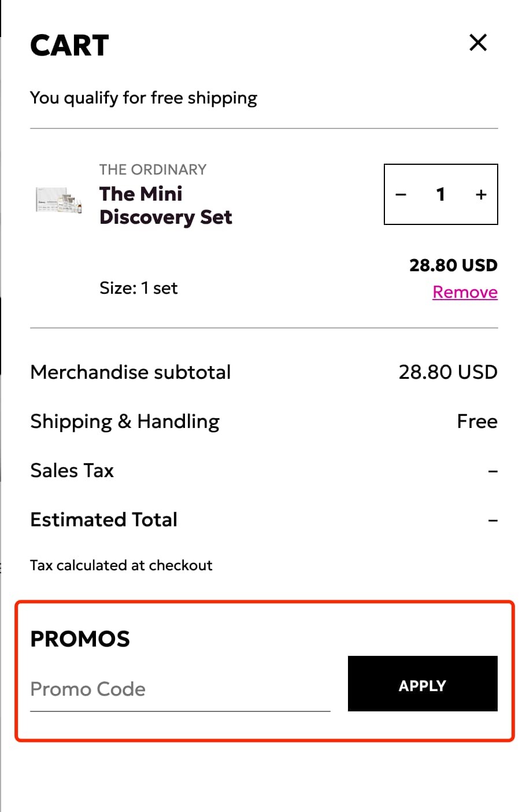This screenshot has width=526, height=812.
Task: Click the PROMOS section heading
Action: 80,639
